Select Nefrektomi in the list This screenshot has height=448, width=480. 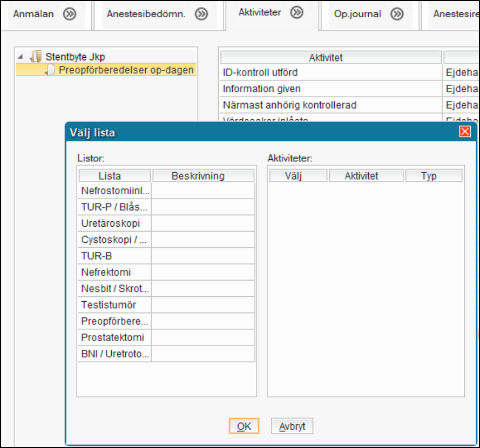tap(106, 273)
